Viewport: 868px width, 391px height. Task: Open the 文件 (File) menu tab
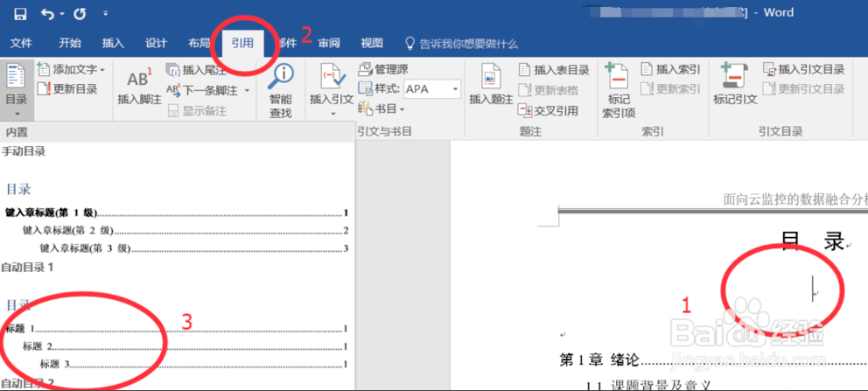coord(21,43)
